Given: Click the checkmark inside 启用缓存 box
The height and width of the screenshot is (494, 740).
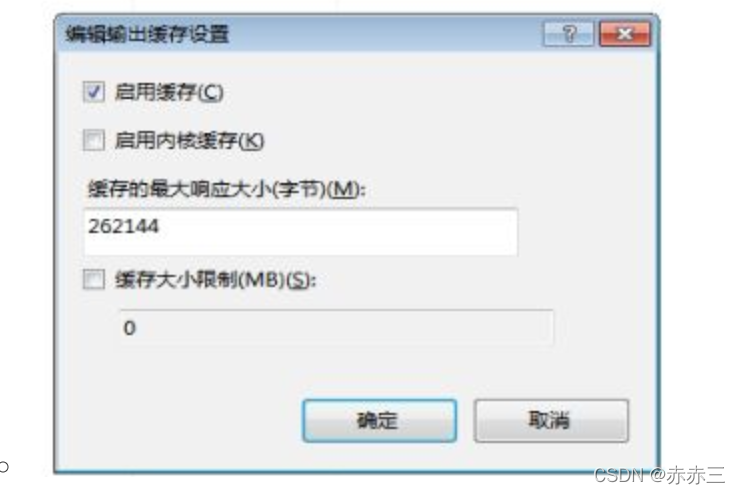Looking at the screenshot, I should click(93, 92).
